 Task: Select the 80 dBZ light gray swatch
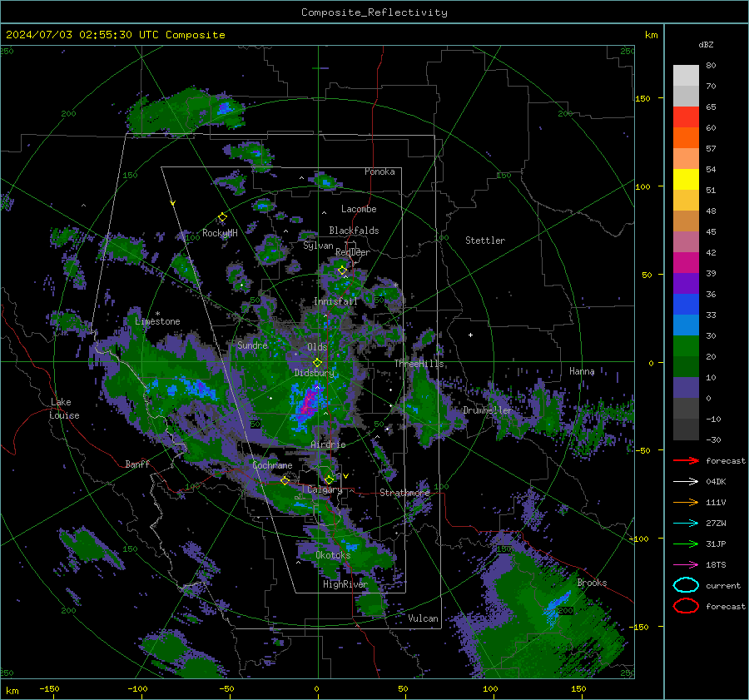tap(686, 75)
